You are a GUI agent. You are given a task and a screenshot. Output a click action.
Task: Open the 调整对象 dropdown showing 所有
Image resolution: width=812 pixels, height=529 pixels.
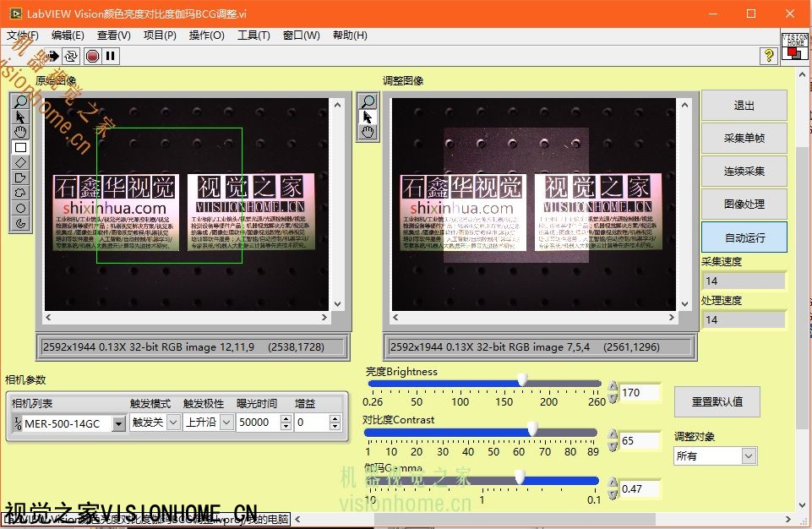click(748, 456)
